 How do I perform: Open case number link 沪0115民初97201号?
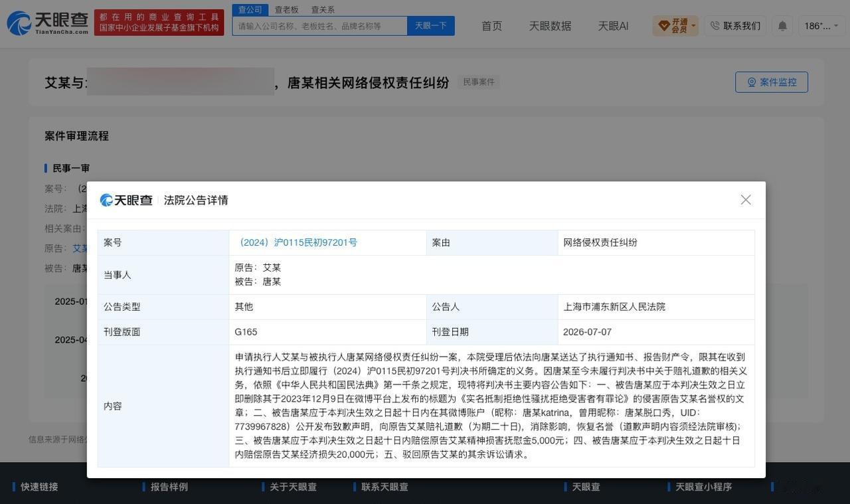click(297, 242)
